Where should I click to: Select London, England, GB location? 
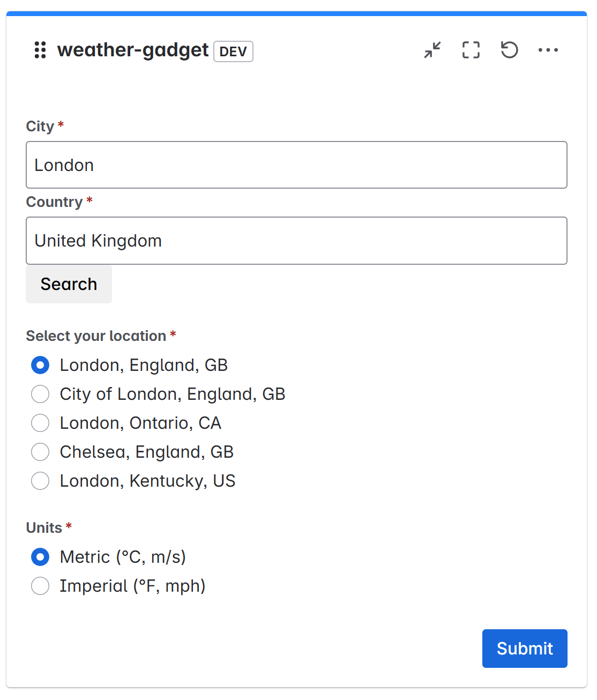coord(40,365)
